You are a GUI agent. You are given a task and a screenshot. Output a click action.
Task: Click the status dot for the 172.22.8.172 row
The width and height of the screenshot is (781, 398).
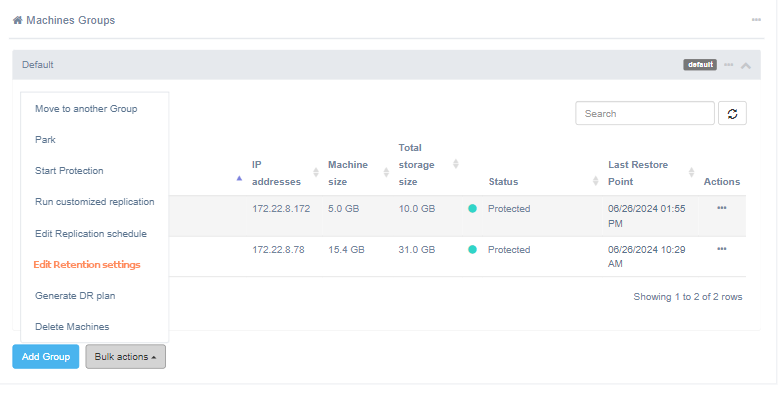(473, 209)
